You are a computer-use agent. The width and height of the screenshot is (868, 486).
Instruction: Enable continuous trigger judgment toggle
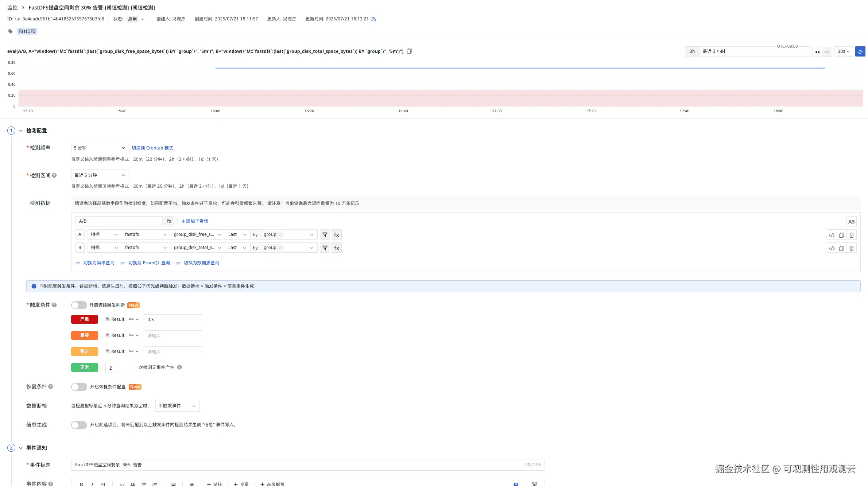pos(79,305)
